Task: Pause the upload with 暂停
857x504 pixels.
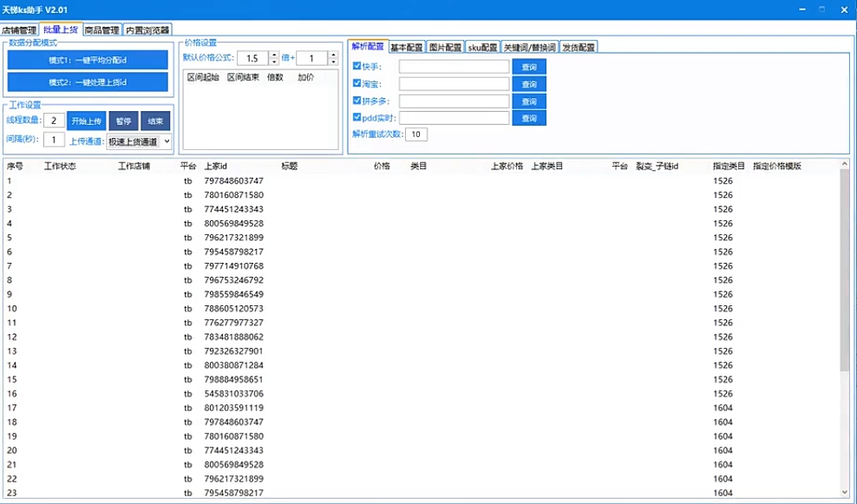Action: pyautogui.click(x=123, y=121)
